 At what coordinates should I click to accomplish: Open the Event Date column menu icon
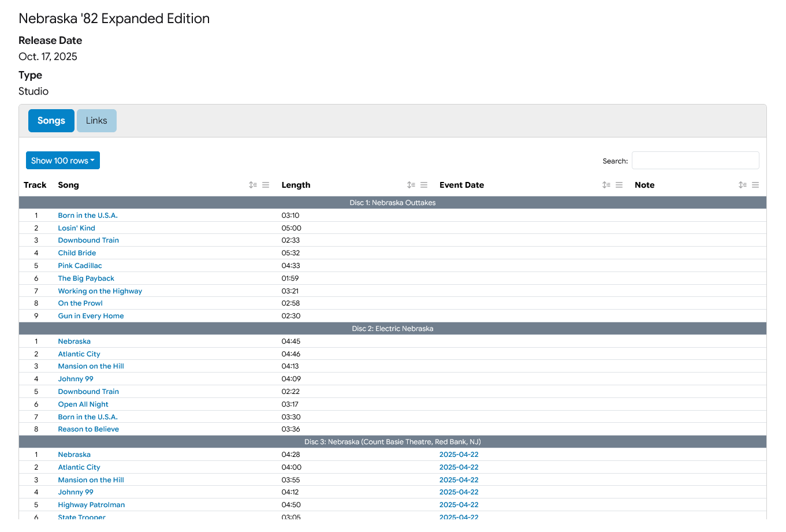(619, 185)
